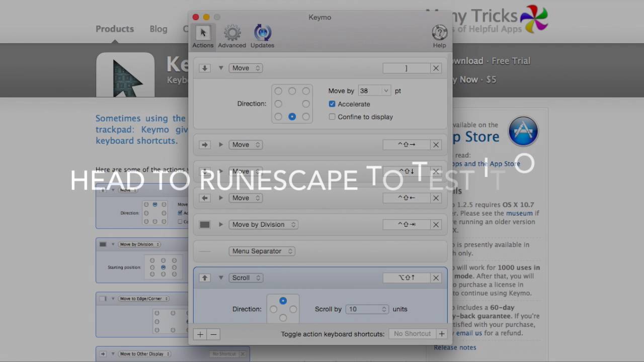
Task: Open the Scroll action type dropdown
Action: coord(246,278)
